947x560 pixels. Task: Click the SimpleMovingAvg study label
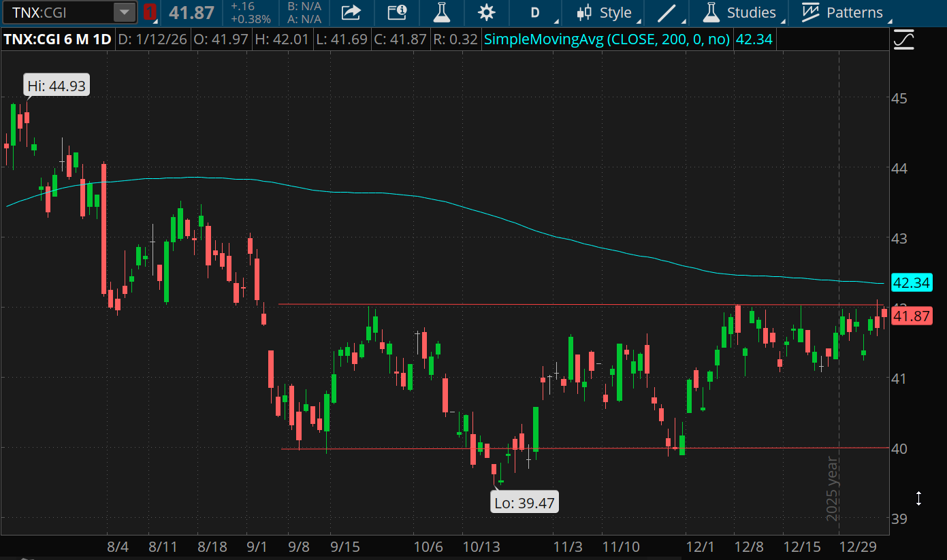[x=606, y=39]
